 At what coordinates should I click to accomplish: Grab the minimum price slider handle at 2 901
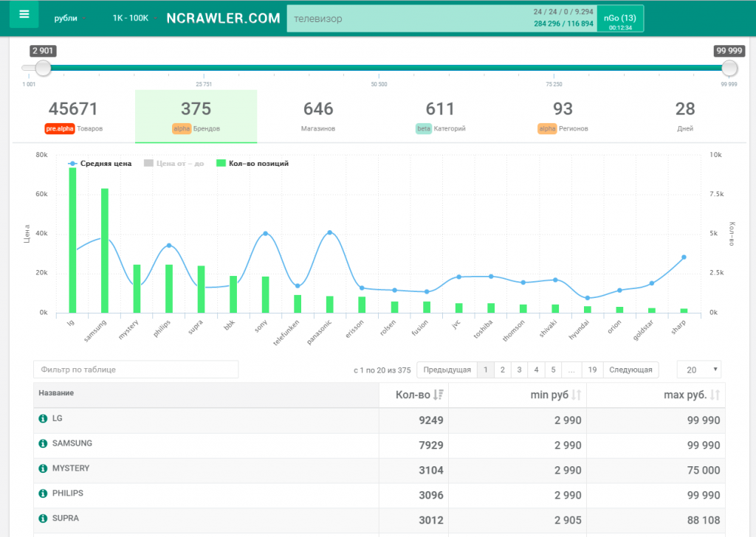pos(43,68)
